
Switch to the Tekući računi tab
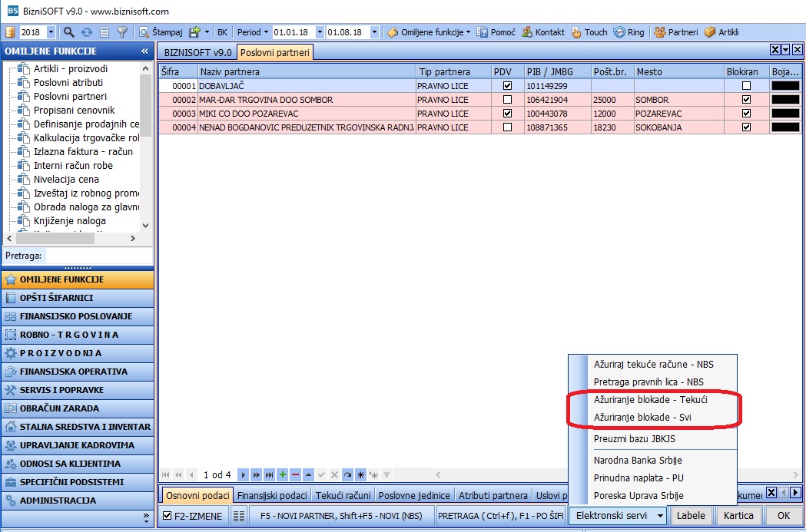pyautogui.click(x=343, y=496)
